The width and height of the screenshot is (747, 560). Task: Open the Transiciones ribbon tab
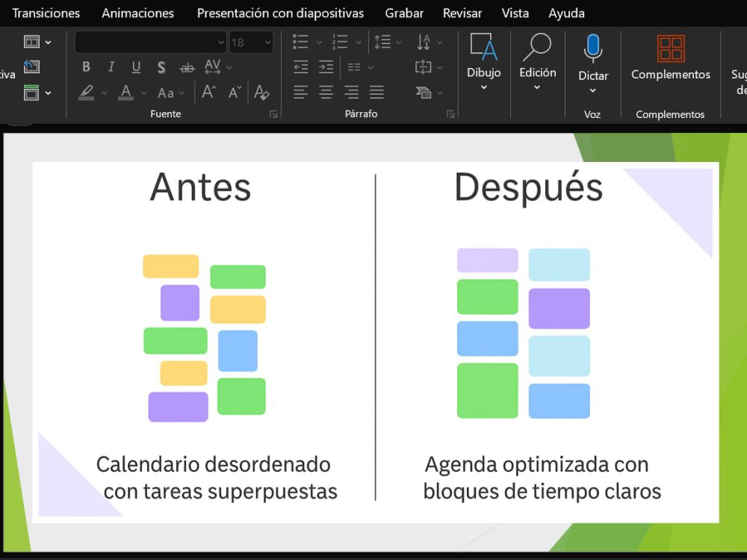(46, 13)
